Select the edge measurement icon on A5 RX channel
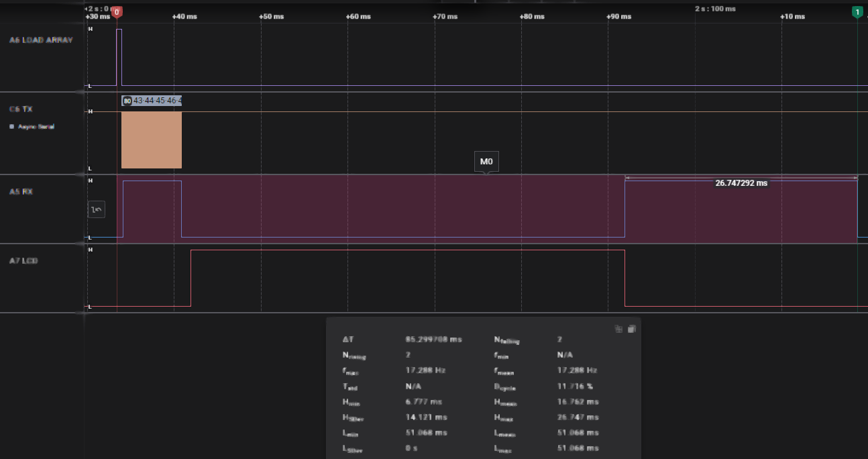 tap(96, 209)
